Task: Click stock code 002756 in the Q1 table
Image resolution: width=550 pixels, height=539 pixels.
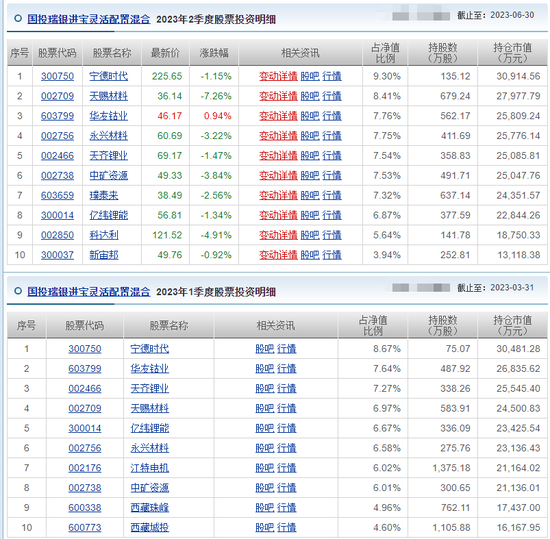Action: 85,448
